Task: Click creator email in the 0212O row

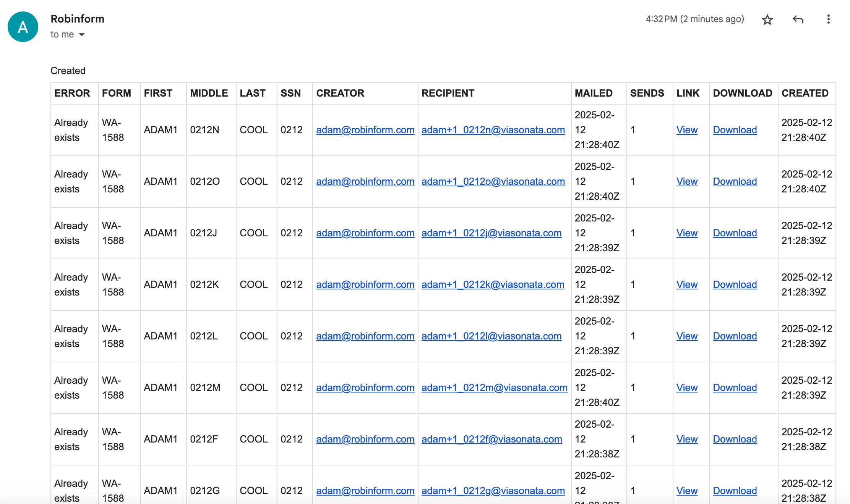Action: pos(365,181)
